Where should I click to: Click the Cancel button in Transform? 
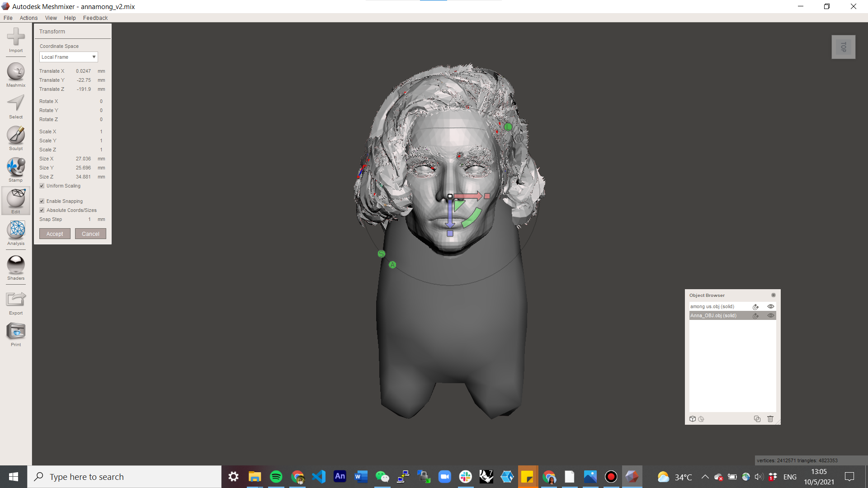(x=90, y=234)
